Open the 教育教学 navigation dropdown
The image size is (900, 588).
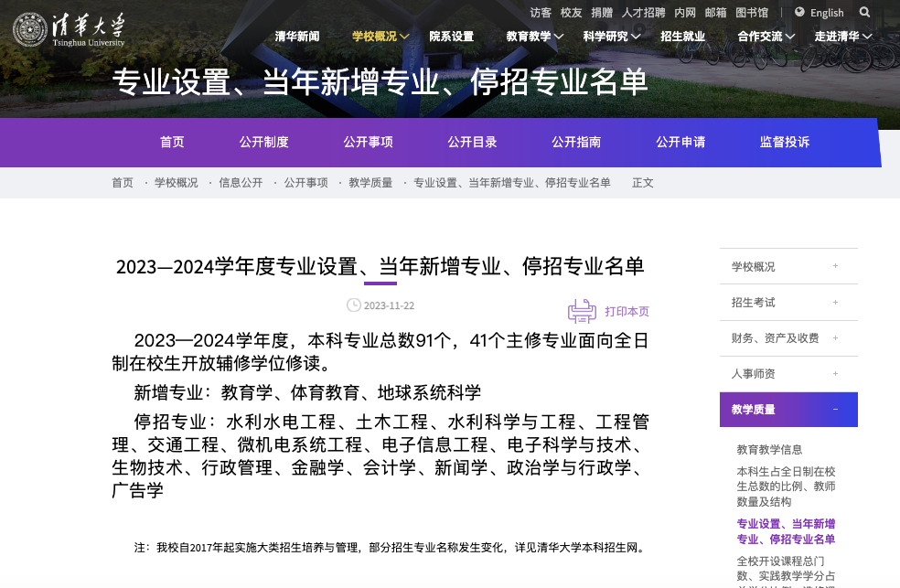pos(534,37)
